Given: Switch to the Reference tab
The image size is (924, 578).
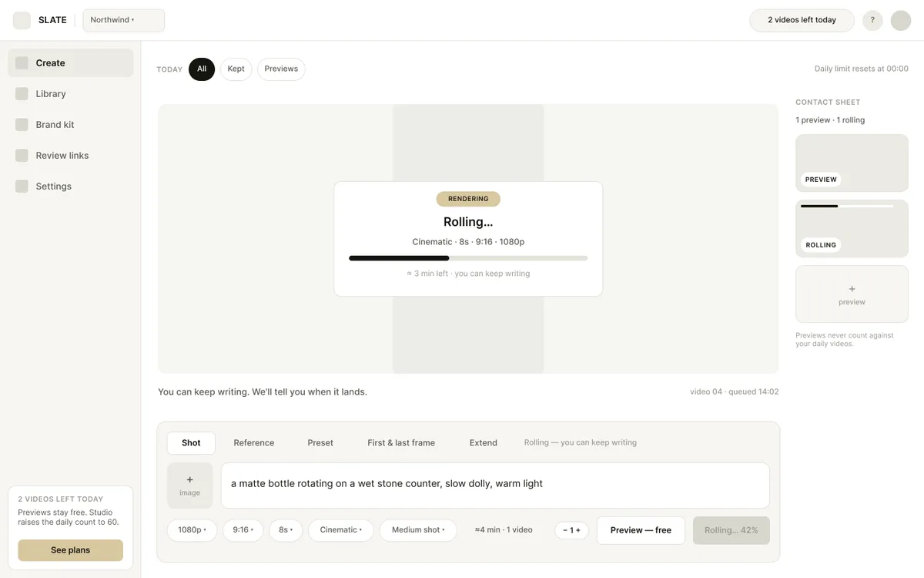Looking at the screenshot, I should [254, 443].
